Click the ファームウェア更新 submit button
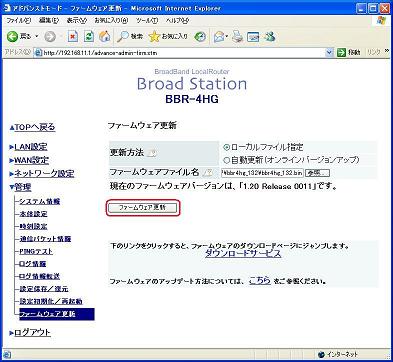Image resolution: width=393 pixels, height=362 pixels. 142,207
